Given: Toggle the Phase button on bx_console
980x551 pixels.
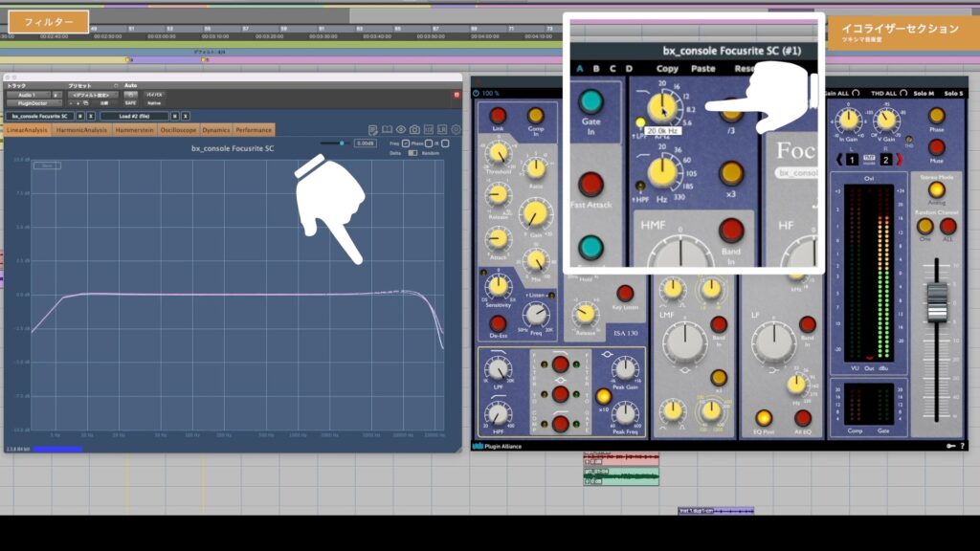Looking at the screenshot, I should (x=936, y=116).
